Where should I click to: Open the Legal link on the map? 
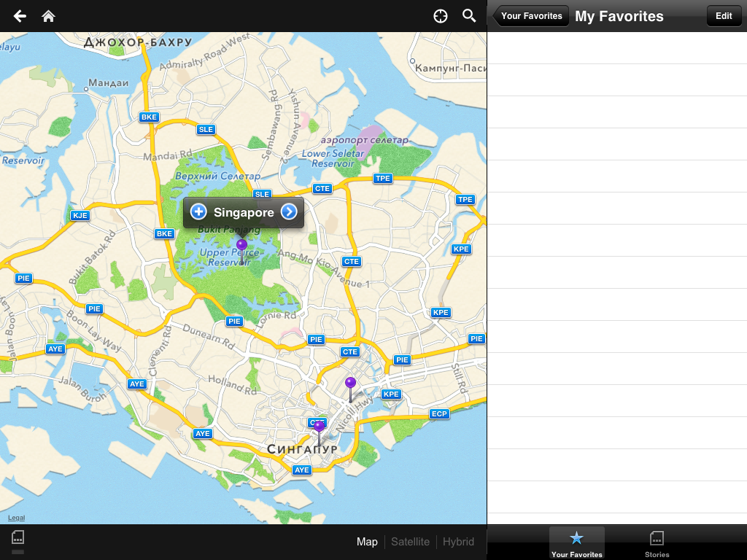pyautogui.click(x=16, y=518)
